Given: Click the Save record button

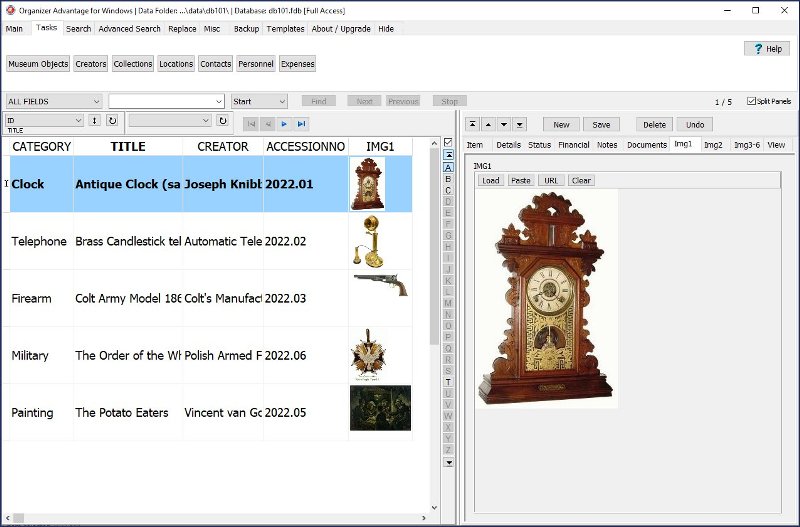Looking at the screenshot, I should [x=601, y=124].
